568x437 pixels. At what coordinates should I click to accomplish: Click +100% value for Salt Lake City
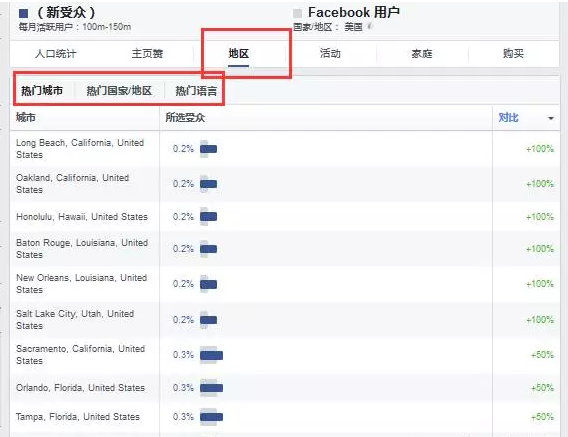click(x=540, y=320)
